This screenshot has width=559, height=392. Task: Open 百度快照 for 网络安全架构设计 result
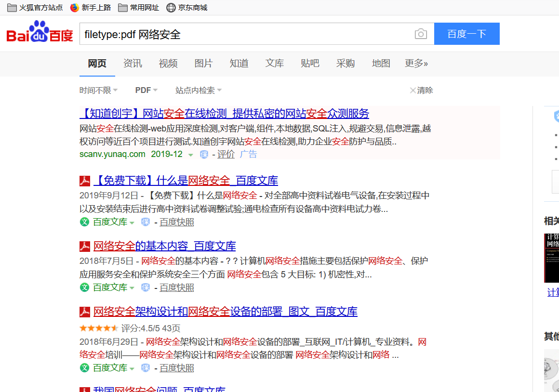pyautogui.click(x=177, y=368)
